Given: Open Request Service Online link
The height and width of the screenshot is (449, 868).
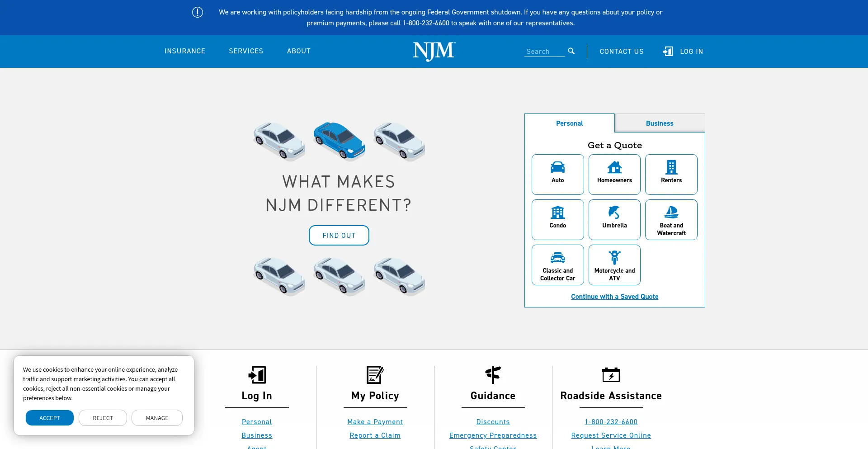Looking at the screenshot, I should coord(611,435).
